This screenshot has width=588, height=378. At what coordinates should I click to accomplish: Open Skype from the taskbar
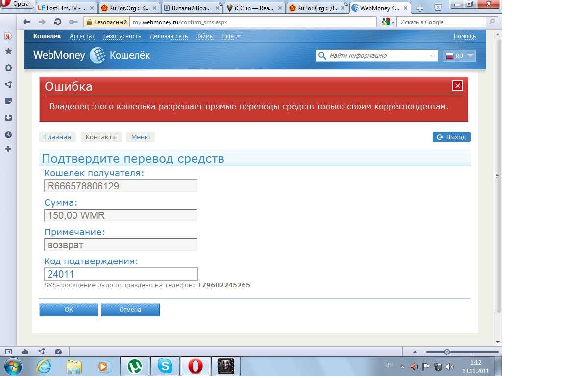165,366
